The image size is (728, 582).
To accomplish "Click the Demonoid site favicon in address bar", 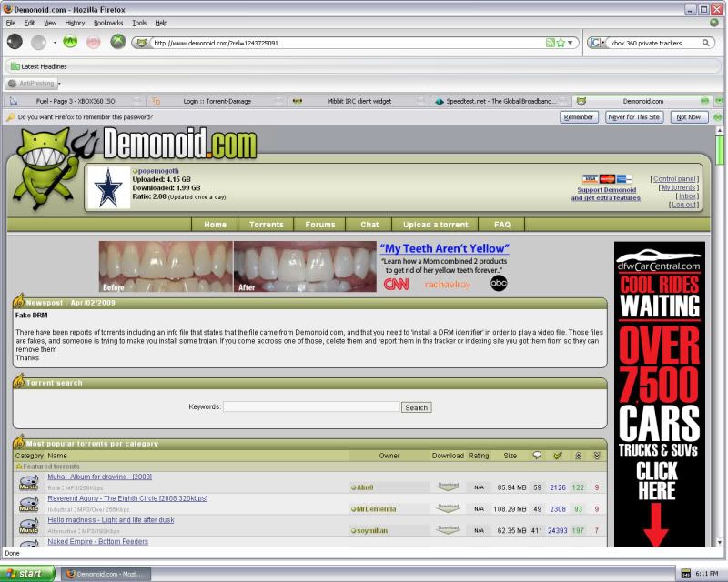I will (142, 43).
